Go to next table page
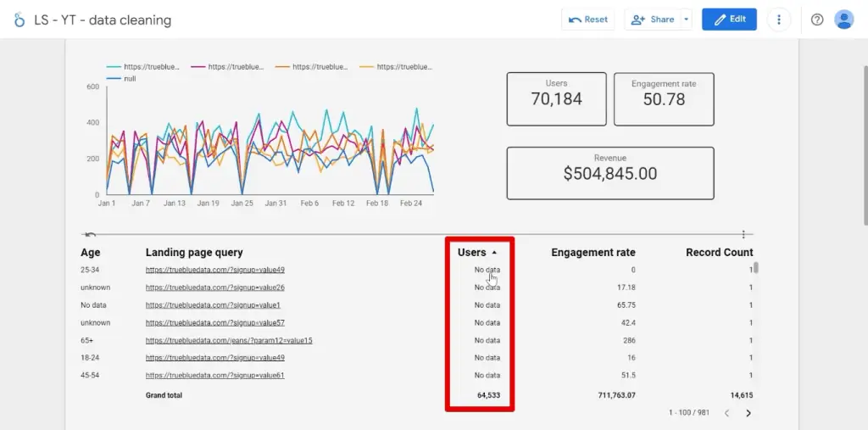This screenshot has height=430, width=868. click(748, 413)
